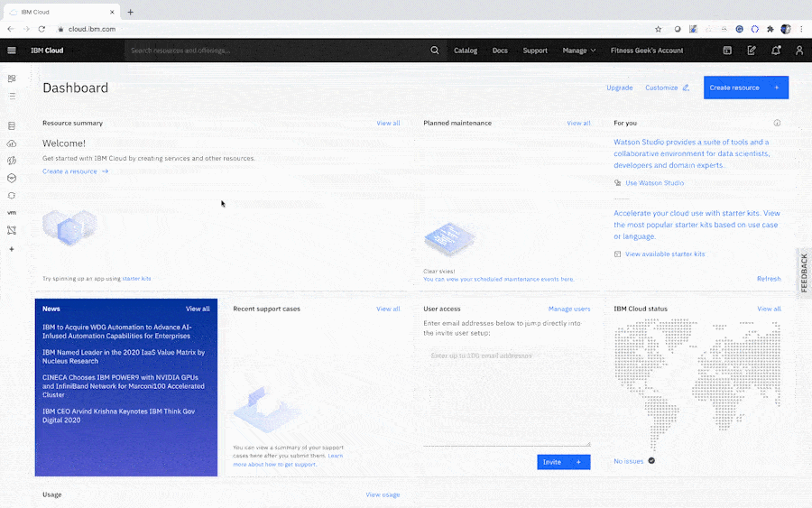Click View available starter kits link
This screenshot has height=508, width=812.
click(665, 254)
